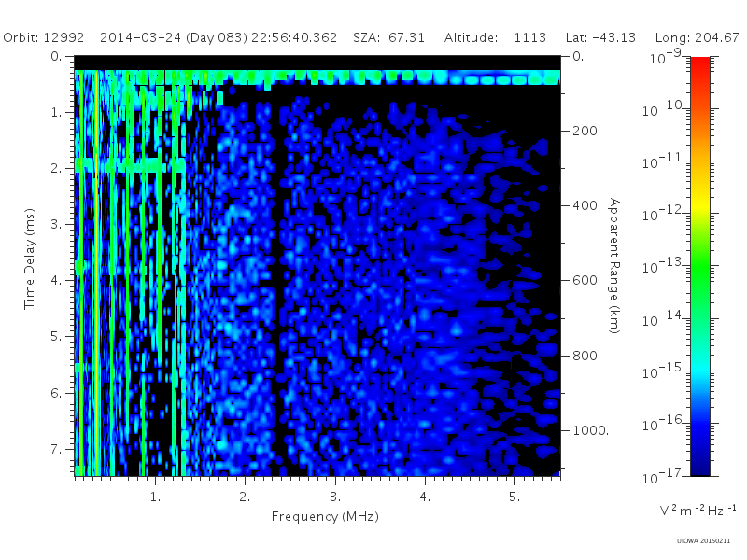
Task: Click the Apparent Range (km) axis label
Action: (614, 266)
